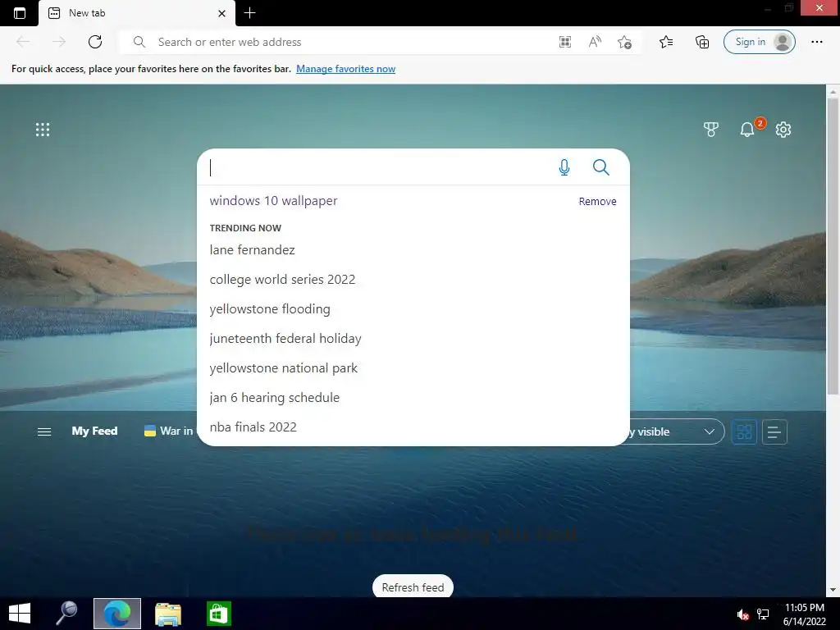Remove the windows 10 wallpaper history entry

click(x=597, y=202)
